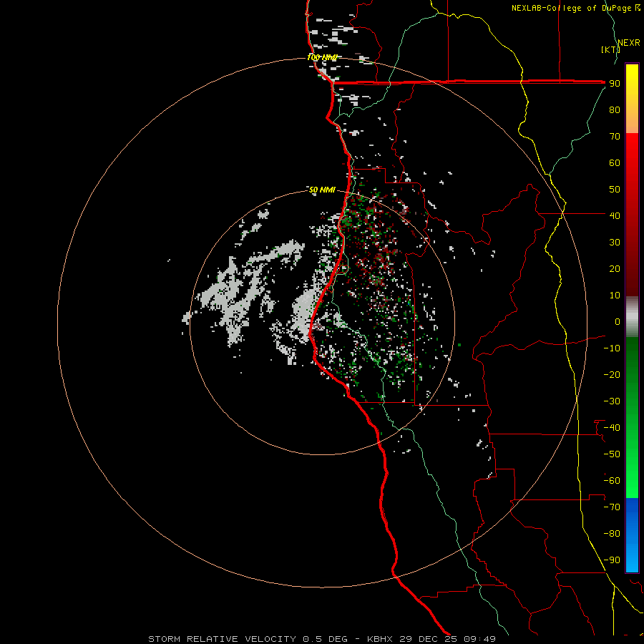Click the 100 NMI range ring label
The height and width of the screenshot is (644, 644).
322,57
